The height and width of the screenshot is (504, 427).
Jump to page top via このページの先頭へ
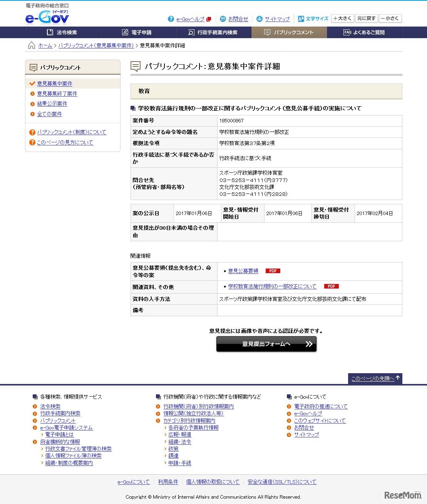373,379
